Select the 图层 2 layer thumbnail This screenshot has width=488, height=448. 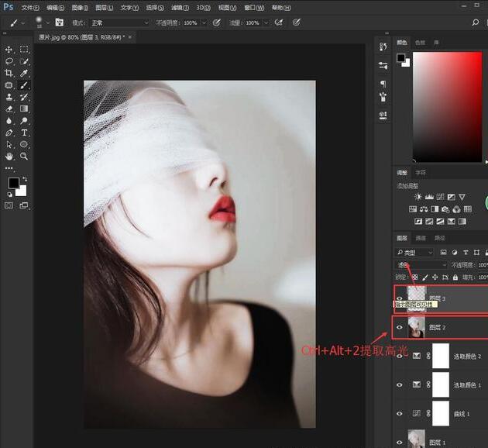pos(416,328)
